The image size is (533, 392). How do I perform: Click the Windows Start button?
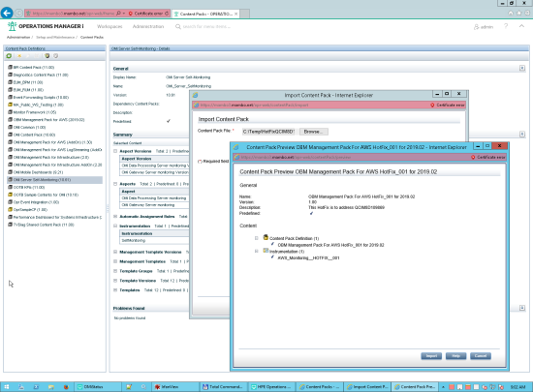click(7, 386)
